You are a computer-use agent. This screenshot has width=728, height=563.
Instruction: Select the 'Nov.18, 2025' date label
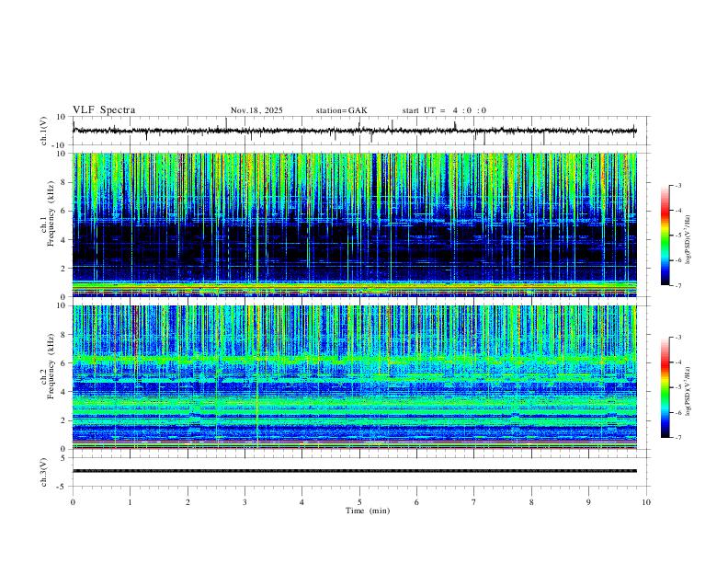tap(256, 110)
